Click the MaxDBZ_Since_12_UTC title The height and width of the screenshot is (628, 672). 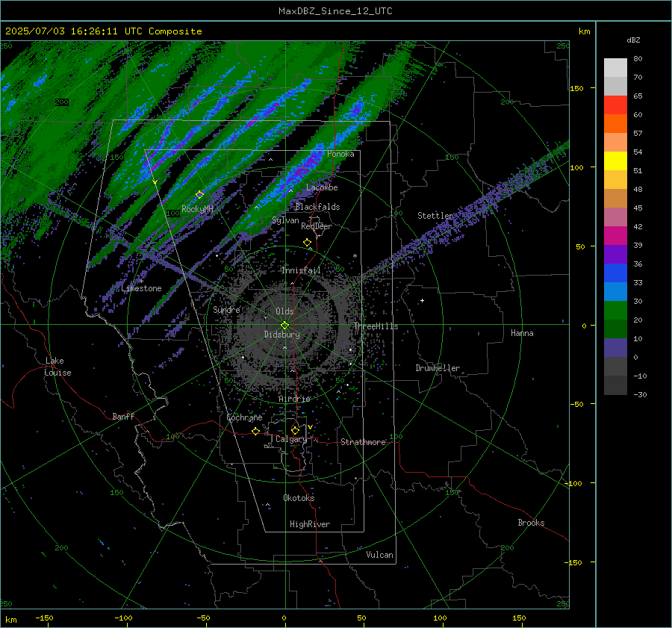(335, 11)
